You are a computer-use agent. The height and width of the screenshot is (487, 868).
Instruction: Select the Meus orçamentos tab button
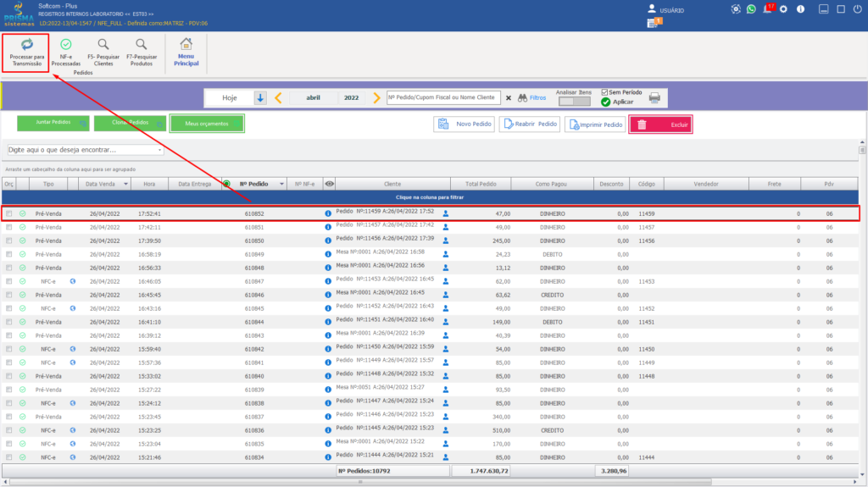click(x=207, y=124)
